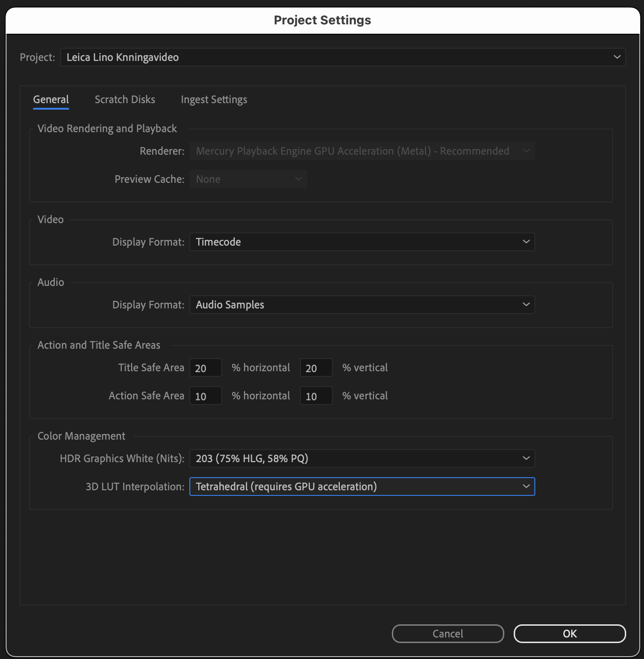Click the 3D LUT Interpolation chevron arrow
The image size is (644, 659).
click(525, 487)
